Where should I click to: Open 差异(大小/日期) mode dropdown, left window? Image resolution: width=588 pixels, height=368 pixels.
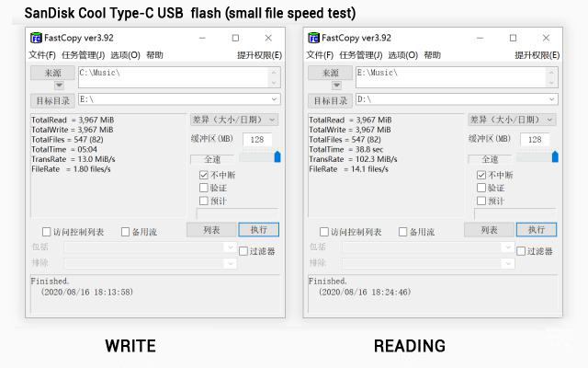234,120
